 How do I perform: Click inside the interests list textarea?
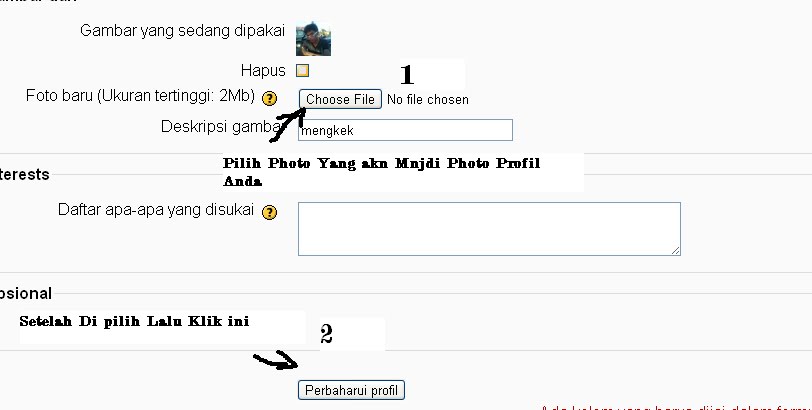[x=489, y=229]
